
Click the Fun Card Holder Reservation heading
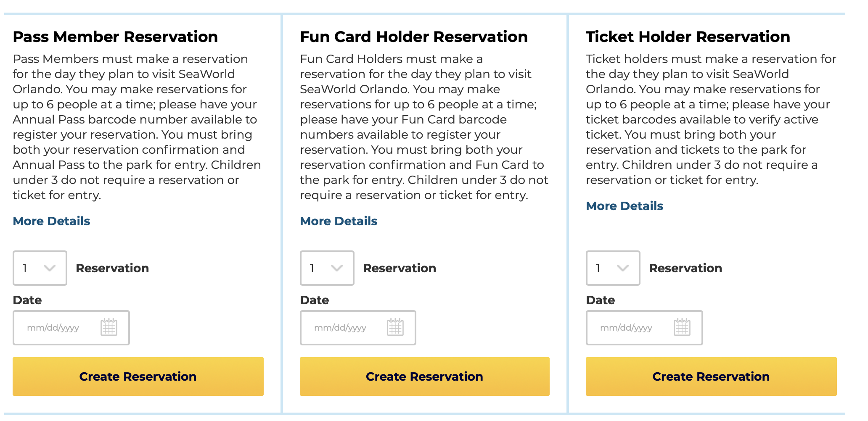(414, 37)
